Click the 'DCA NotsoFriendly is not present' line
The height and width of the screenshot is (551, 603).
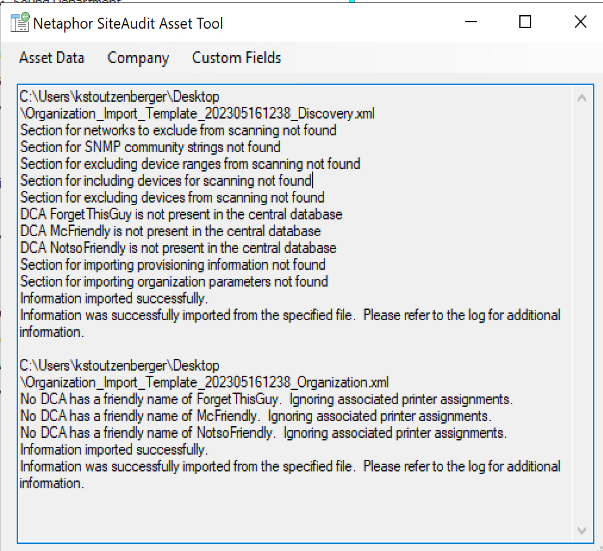(178, 249)
